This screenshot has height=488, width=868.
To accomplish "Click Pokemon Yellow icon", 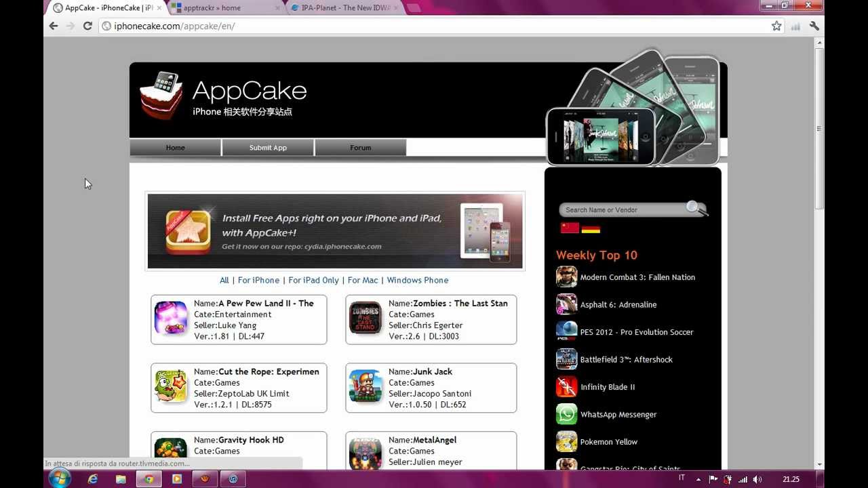I will [x=566, y=441].
